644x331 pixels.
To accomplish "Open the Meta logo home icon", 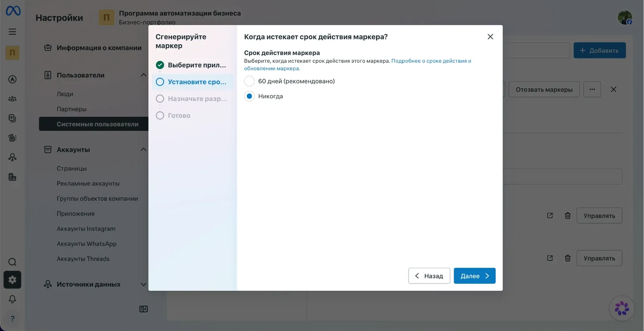I will point(13,11).
